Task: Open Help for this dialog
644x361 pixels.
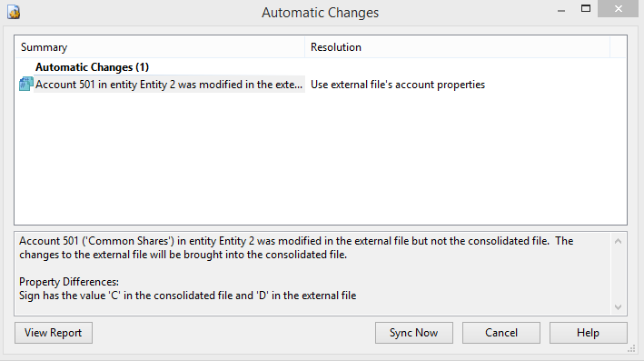Action: point(589,333)
